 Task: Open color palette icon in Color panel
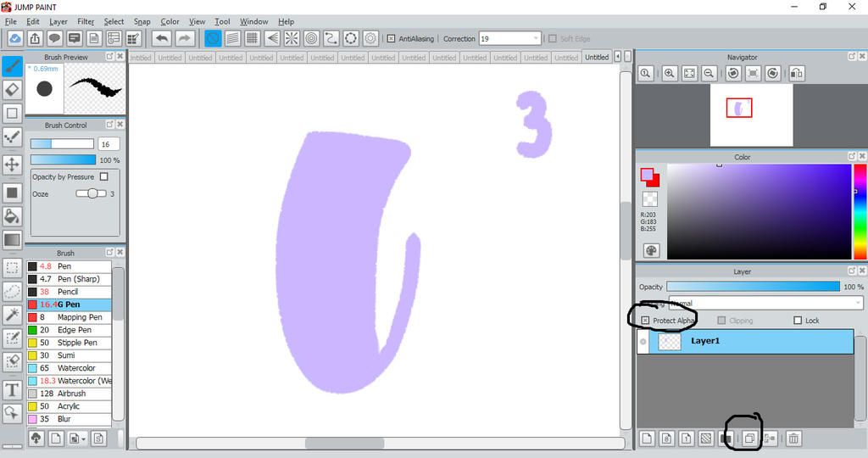(x=651, y=250)
